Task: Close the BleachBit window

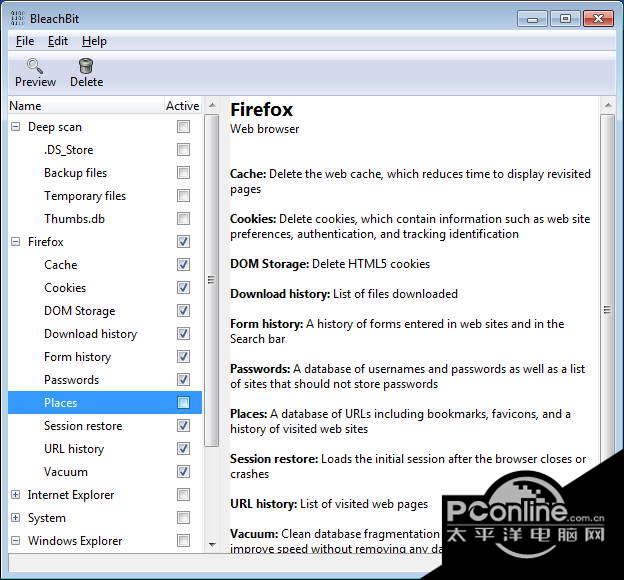Action: (x=598, y=19)
